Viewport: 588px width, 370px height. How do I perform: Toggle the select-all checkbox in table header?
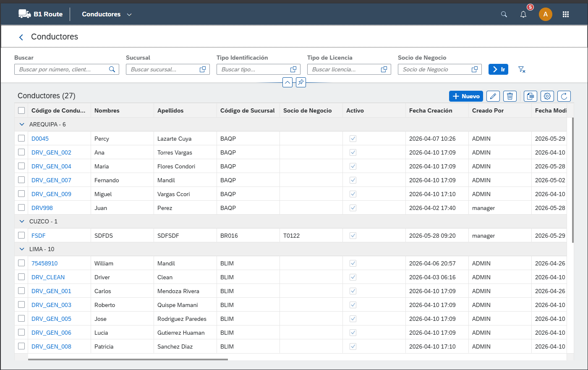pyautogui.click(x=21, y=110)
